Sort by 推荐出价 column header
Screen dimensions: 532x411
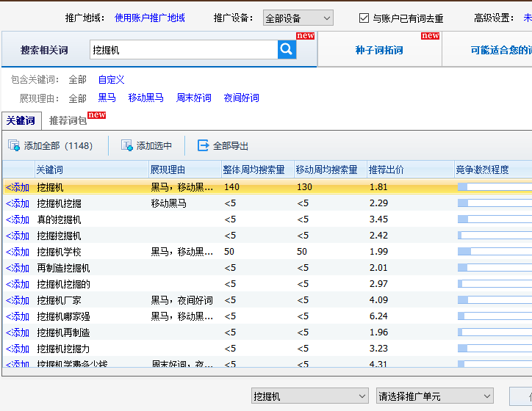point(387,170)
